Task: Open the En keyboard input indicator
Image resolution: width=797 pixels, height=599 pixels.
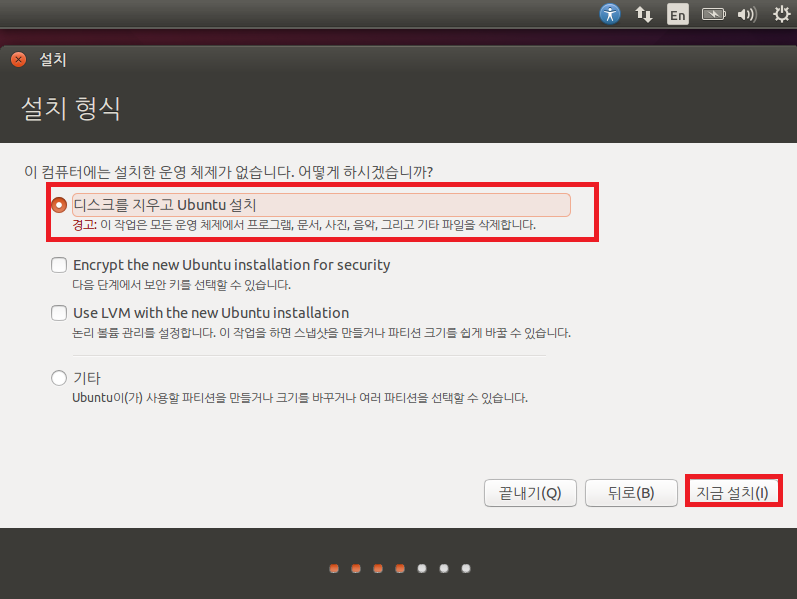Action: point(678,15)
